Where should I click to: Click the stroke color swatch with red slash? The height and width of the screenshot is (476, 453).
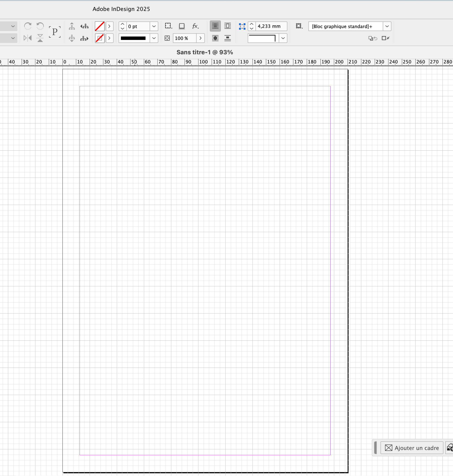[x=99, y=38]
